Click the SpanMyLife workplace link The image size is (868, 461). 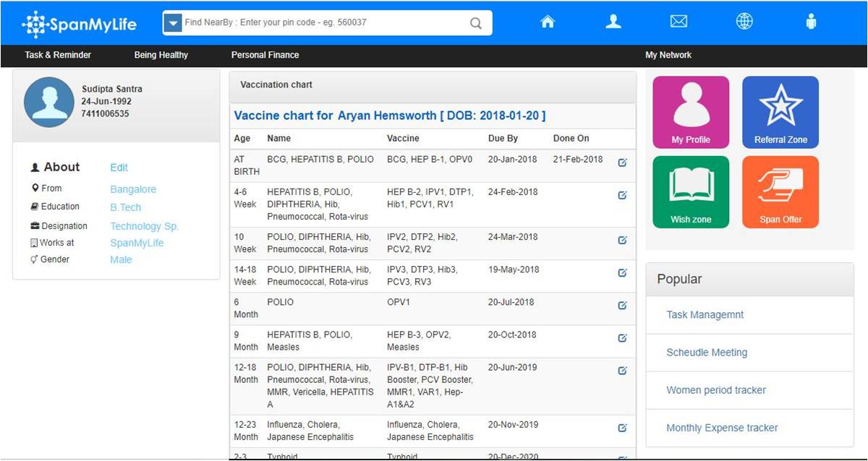pyautogui.click(x=137, y=243)
